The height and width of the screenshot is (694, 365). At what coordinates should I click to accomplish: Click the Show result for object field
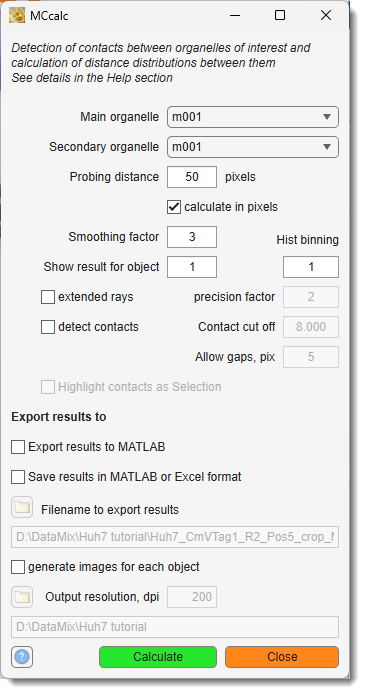click(x=192, y=267)
